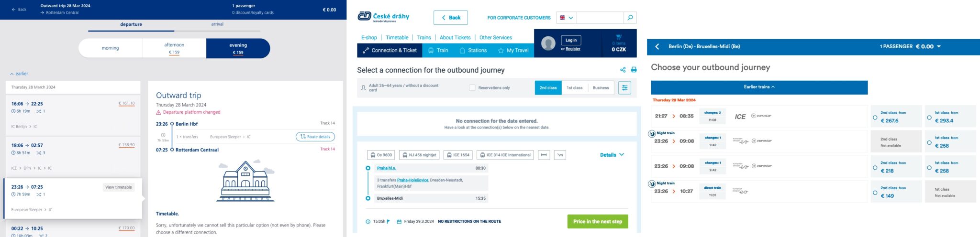Click the shopping cart icon

(x=619, y=37)
